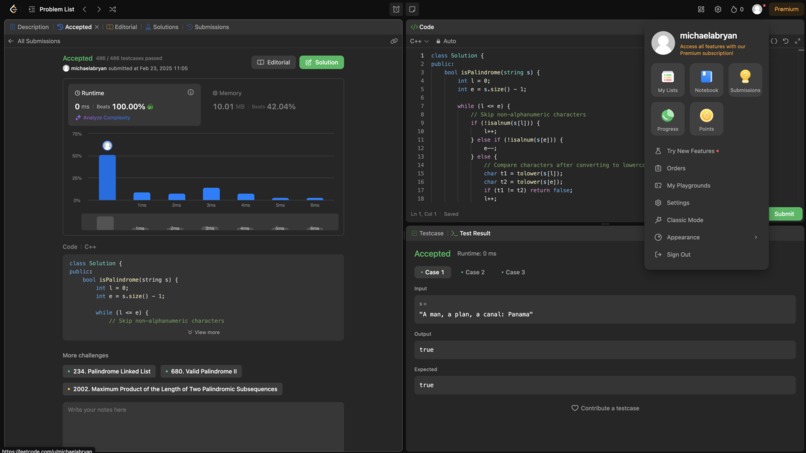The image size is (806, 453).
Task: Open My Playgrounds menu item
Action: pos(706,186)
